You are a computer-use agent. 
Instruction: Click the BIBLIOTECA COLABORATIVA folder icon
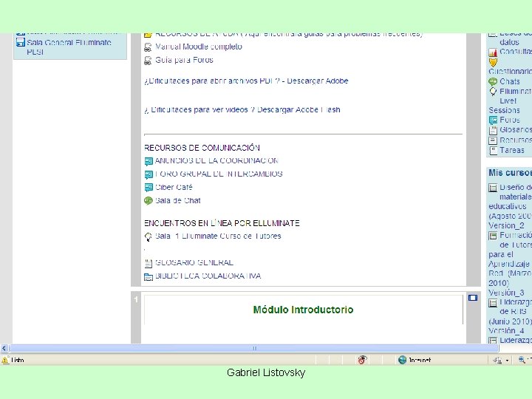[x=149, y=277]
